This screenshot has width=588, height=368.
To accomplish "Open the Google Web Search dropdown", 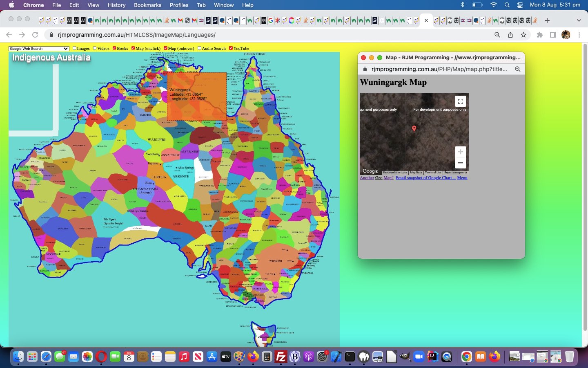I will click(x=39, y=48).
